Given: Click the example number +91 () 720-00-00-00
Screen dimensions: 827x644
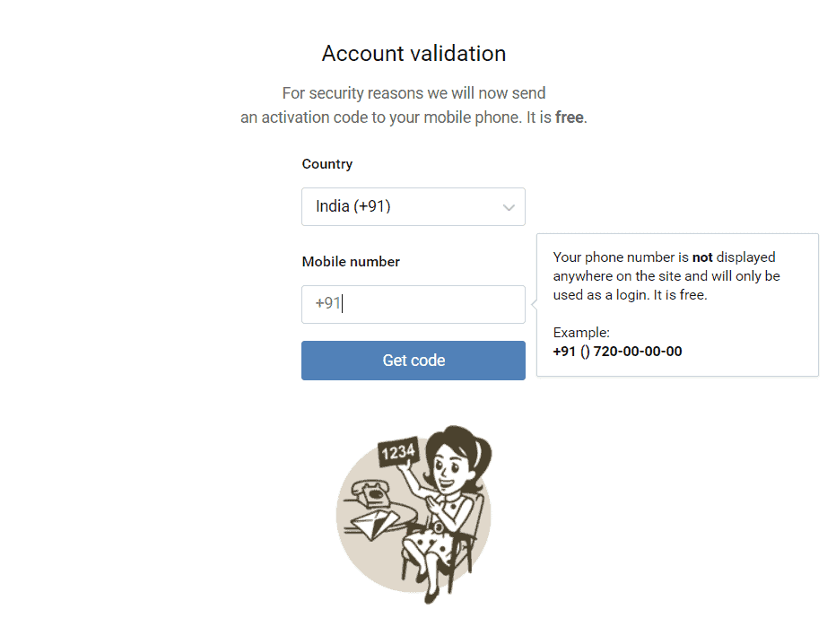Looking at the screenshot, I should [x=617, y=352].
